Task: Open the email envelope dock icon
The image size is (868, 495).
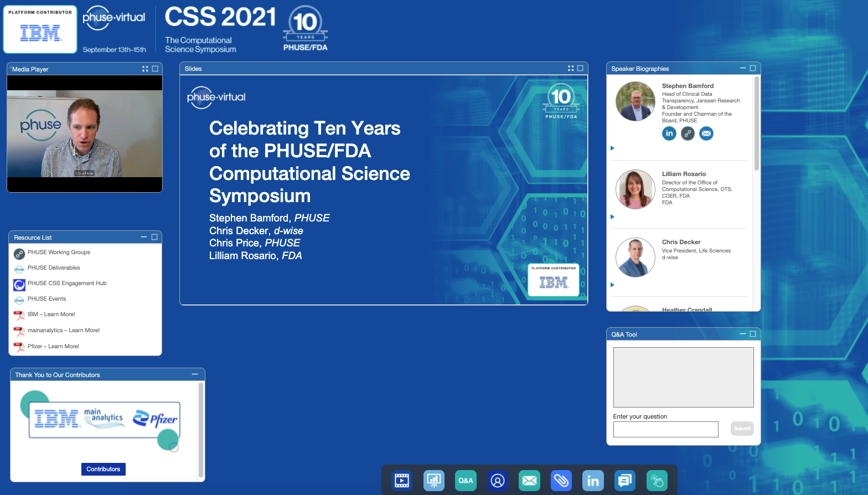Action: pyautogui.click(x=529, y=481)
